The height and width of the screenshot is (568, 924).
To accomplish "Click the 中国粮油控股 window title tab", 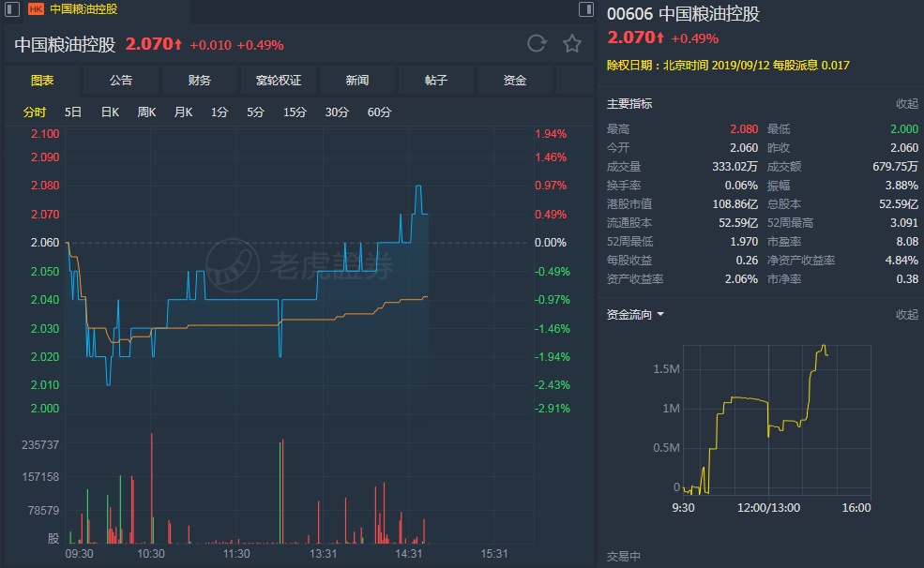I will (83, 8).
